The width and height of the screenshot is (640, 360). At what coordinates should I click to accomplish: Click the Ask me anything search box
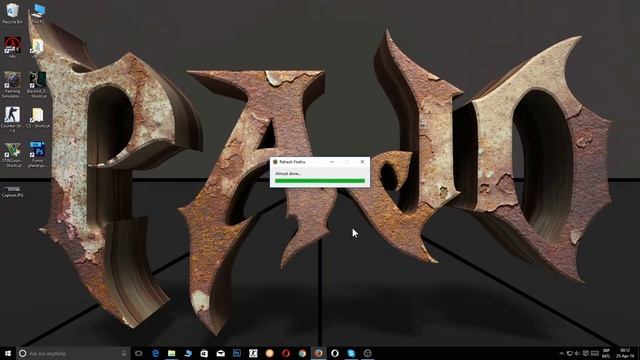pyautogui.click(x=73, y=353)
